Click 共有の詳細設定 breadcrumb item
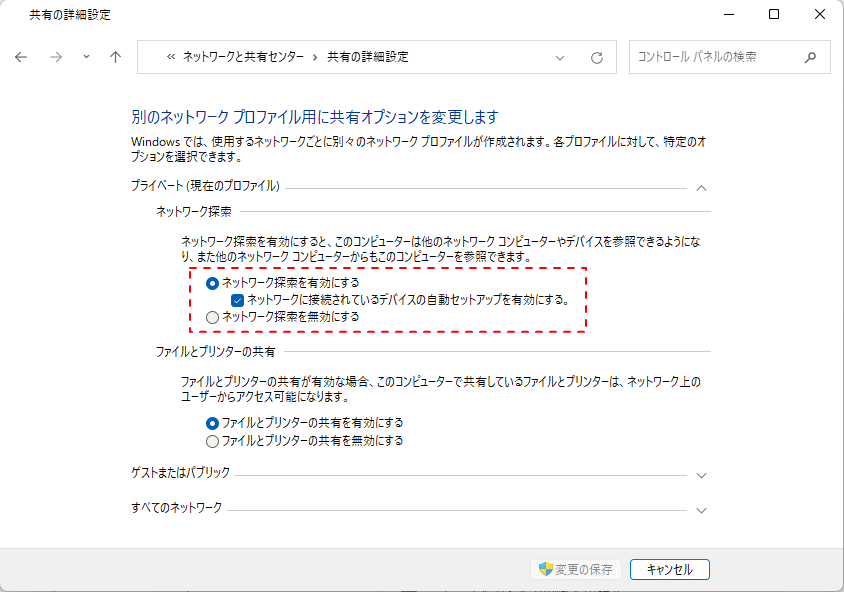Image resolution: width=844 pixels, height=592 pixels. [368, 57]
